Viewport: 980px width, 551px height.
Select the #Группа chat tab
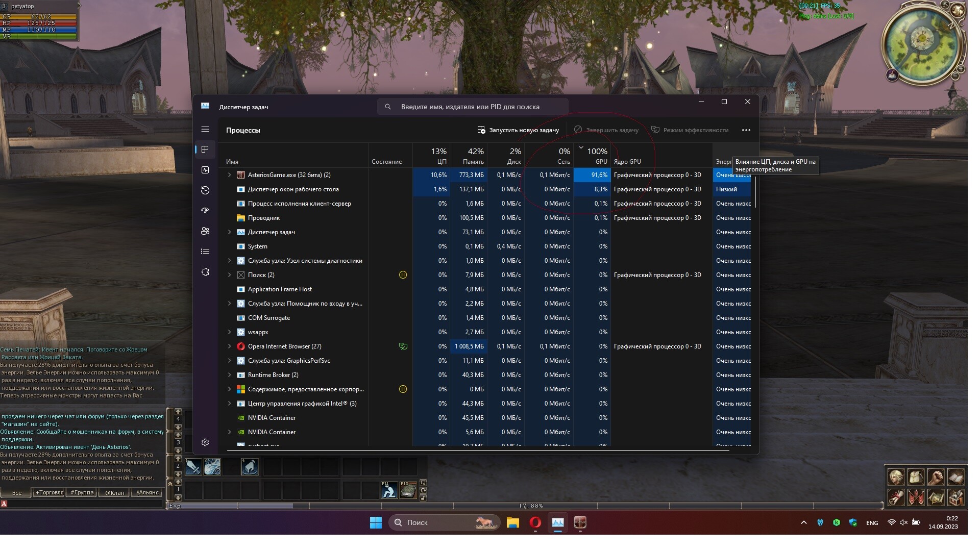82,493
